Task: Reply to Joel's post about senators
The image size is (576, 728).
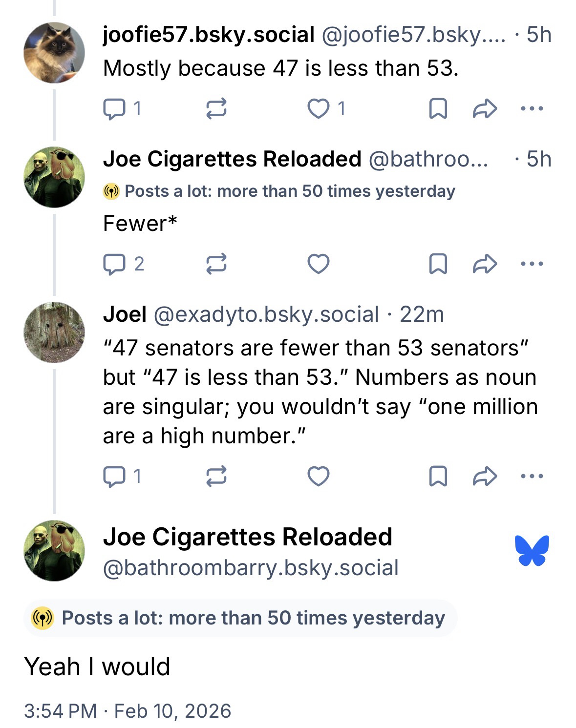Action: pyautogui.click(x=114, y=476)
